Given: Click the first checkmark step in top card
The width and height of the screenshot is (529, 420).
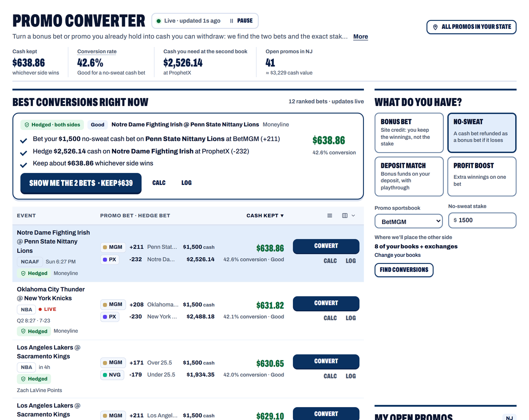Looking at the screenshot, I should 23,141.
